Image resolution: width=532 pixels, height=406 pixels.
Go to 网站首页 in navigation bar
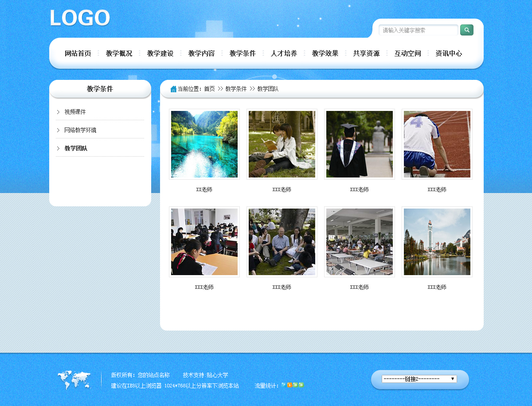click(x=78, y=53)
